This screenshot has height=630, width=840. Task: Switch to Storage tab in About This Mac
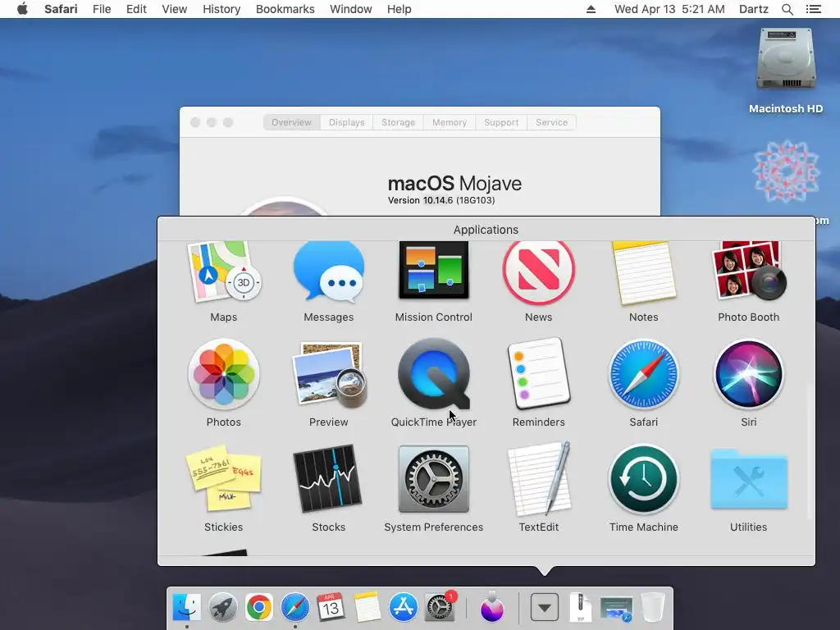tap(398, 122)
